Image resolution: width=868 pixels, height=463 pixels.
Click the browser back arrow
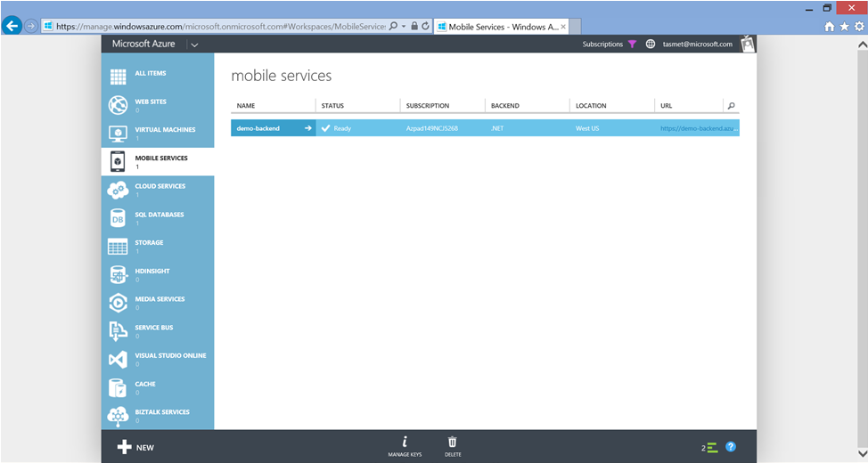[12, 26]
